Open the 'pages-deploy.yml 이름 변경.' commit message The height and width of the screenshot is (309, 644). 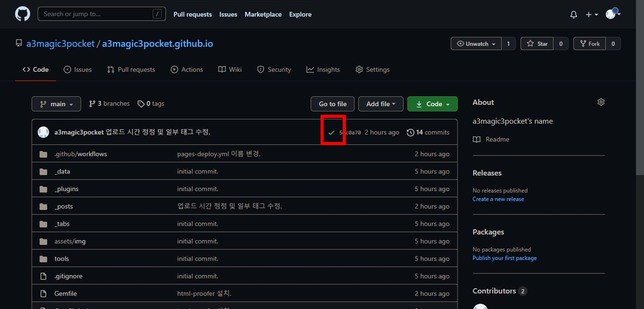point(219,154)
